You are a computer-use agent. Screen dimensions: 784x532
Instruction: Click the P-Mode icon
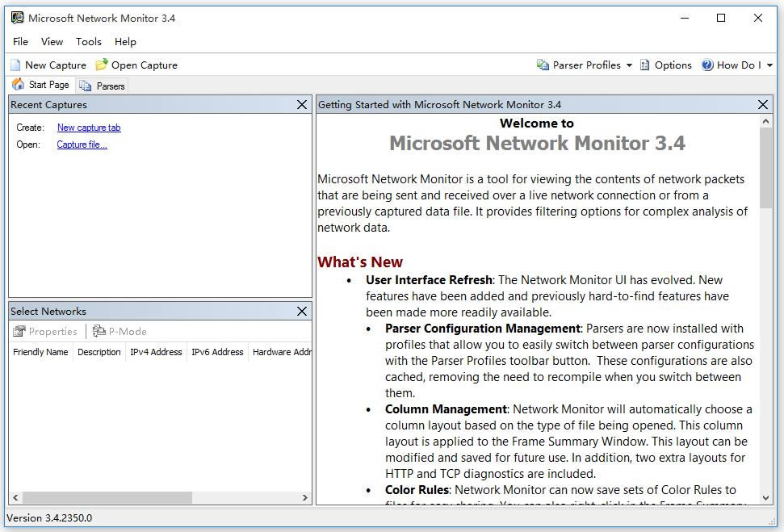coord(99,331)
